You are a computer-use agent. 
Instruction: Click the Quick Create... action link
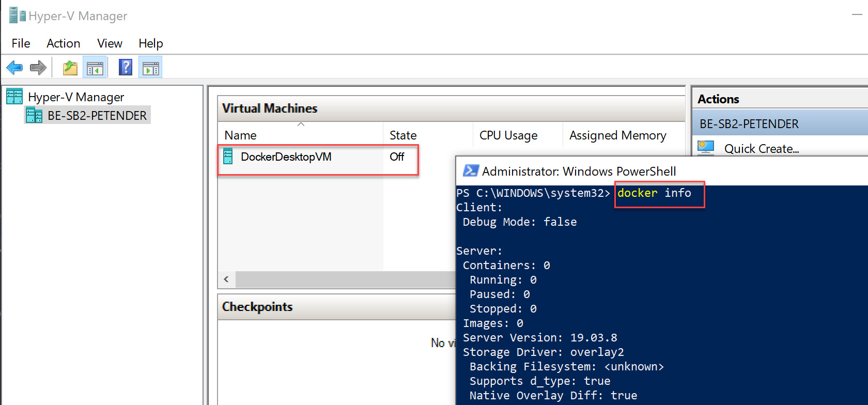pos(761,149)
